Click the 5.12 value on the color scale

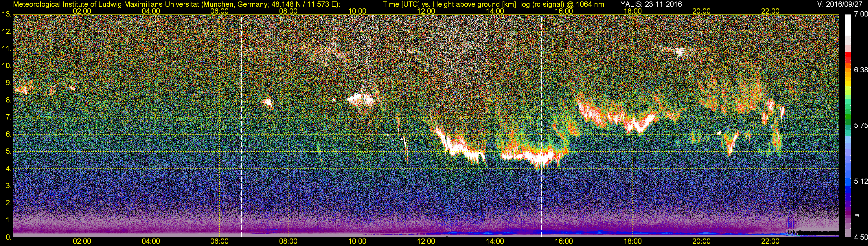tap(861, 182)
